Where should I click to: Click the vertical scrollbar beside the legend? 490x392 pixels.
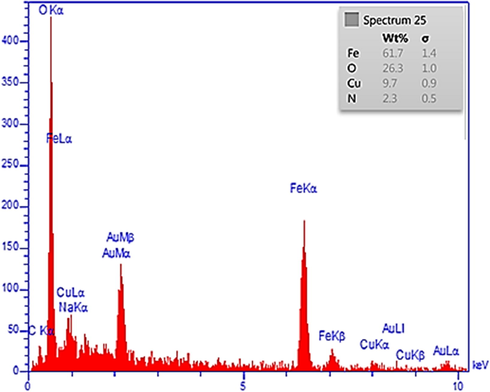click(466, 73)
